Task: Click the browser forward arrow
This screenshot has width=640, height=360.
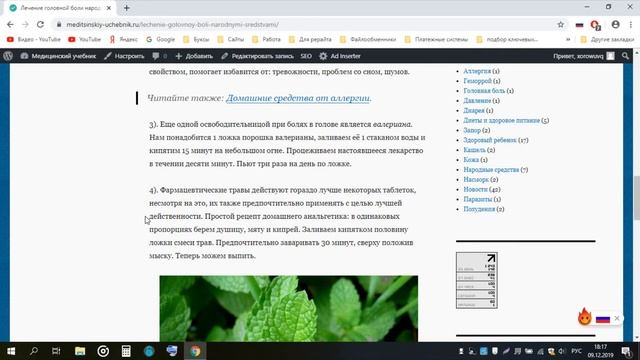Action: click(x=25, y=24)
